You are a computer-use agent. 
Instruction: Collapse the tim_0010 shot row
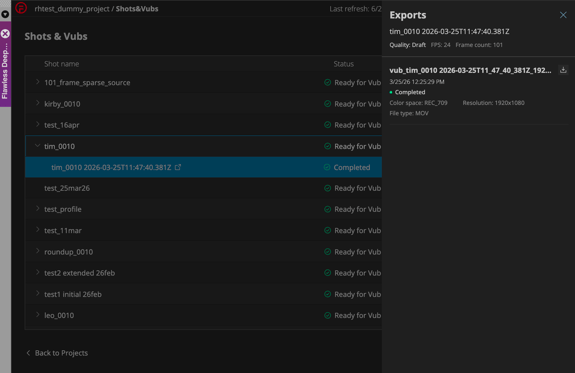[x=37, y=146]
